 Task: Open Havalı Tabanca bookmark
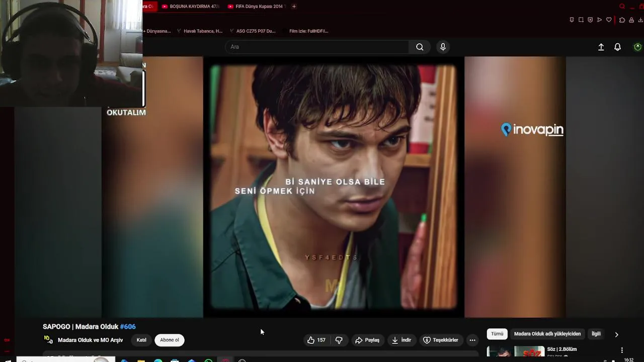point(199,31)
